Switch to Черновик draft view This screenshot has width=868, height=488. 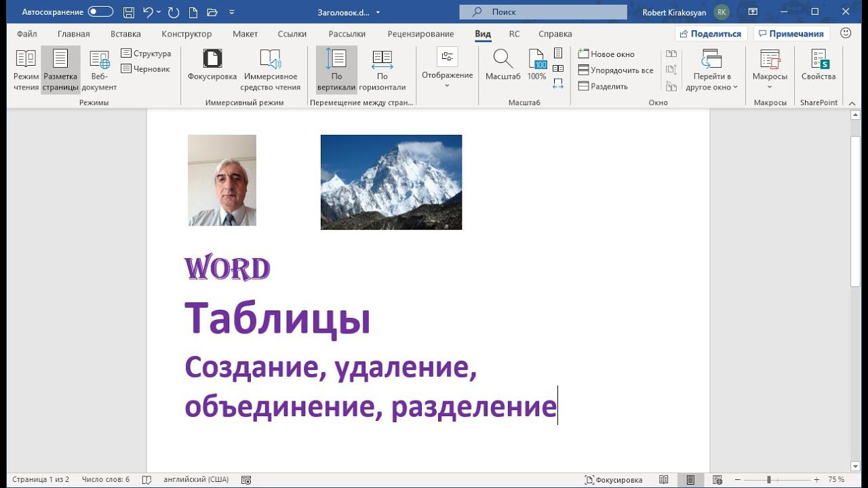coord(146,68)
